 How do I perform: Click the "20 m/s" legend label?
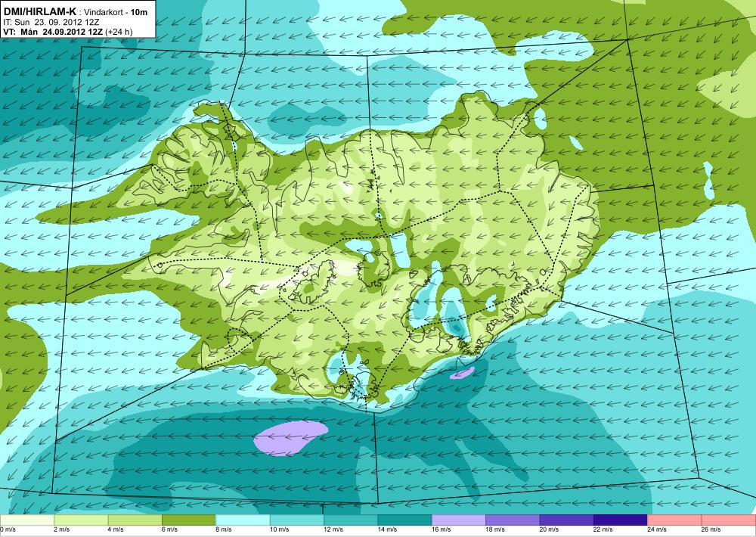tap(550, 529)
